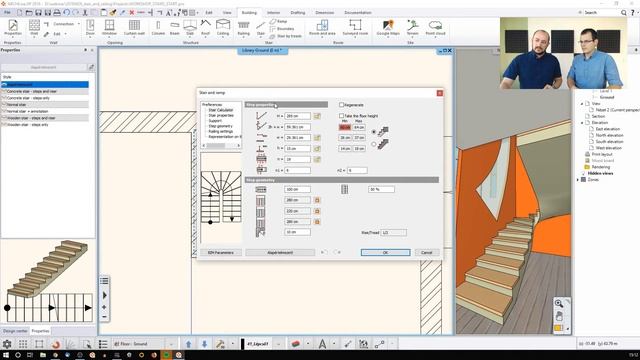640x360 pixels.
Task: Select the second stair type radio button
Action: pos(374,144)
